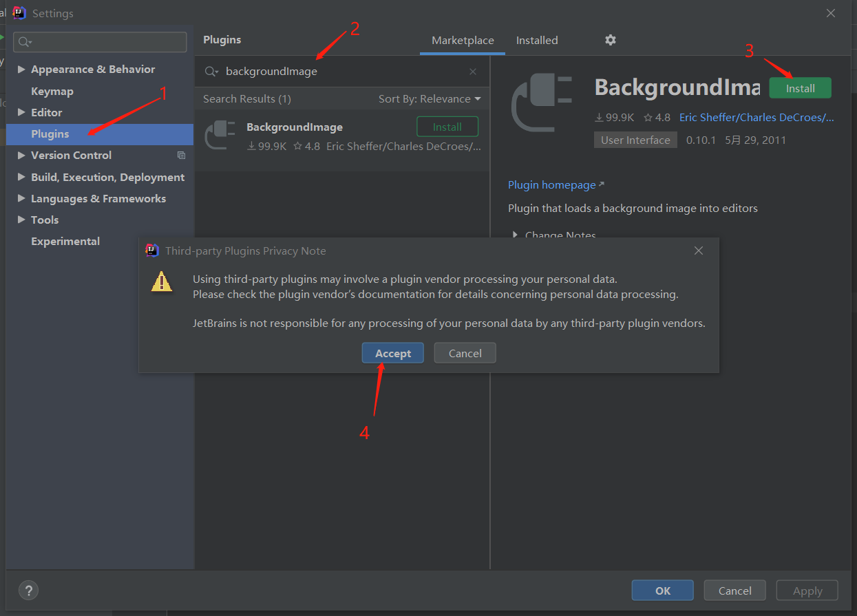Image resolution: width=857 pixels, height=616 pixels.
Task: Install plugin from the details pane
Action: coord(800,88)
